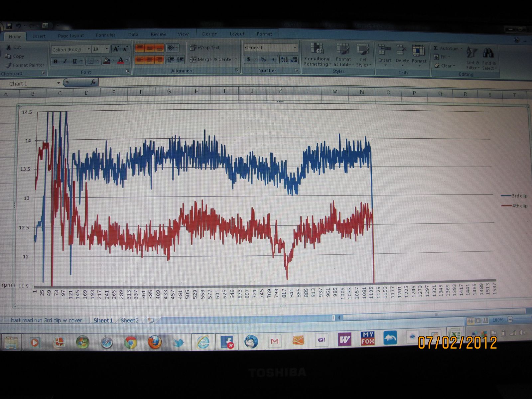Screen dimensions: 532x399
Task: Click the AutoSum button
Action: point(446,49)
